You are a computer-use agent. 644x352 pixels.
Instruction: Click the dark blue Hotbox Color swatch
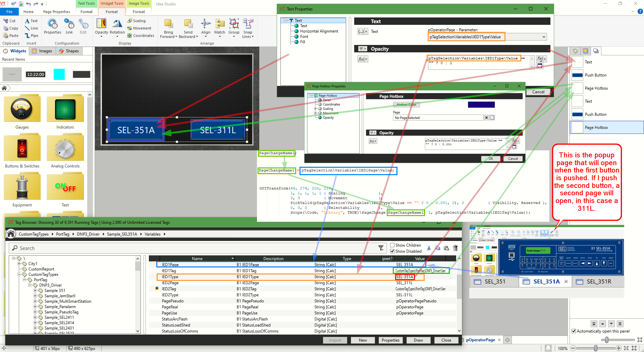coord(481,105)
